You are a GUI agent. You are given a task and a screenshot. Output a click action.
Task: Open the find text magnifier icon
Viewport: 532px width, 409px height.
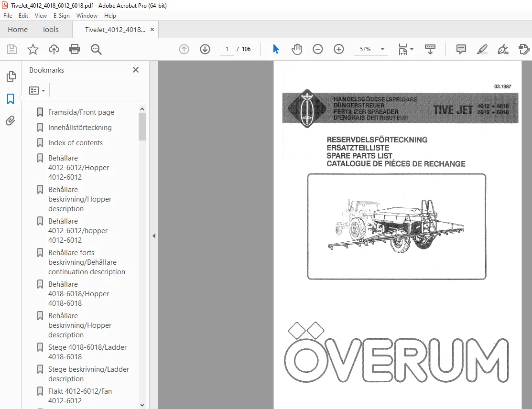[96, 50]
